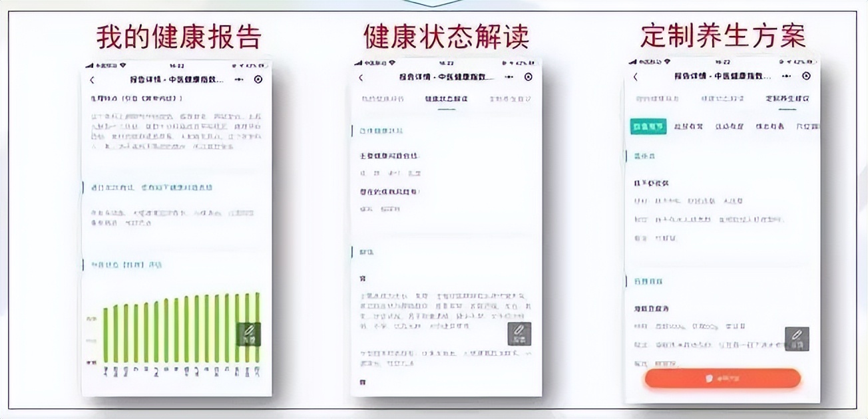Select the green 饮食调节 filter chip
This screenshot has height=419, width=868.
649,126
